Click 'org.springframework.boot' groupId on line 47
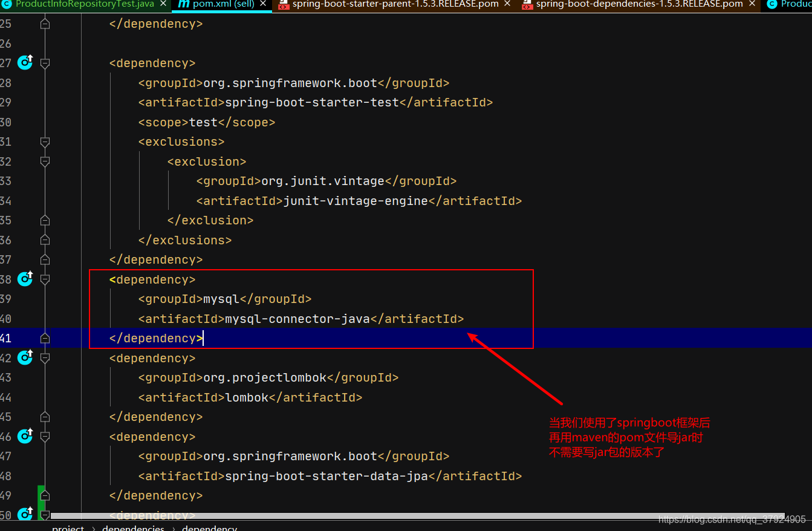The image size is (812, 531). point(290,456)
